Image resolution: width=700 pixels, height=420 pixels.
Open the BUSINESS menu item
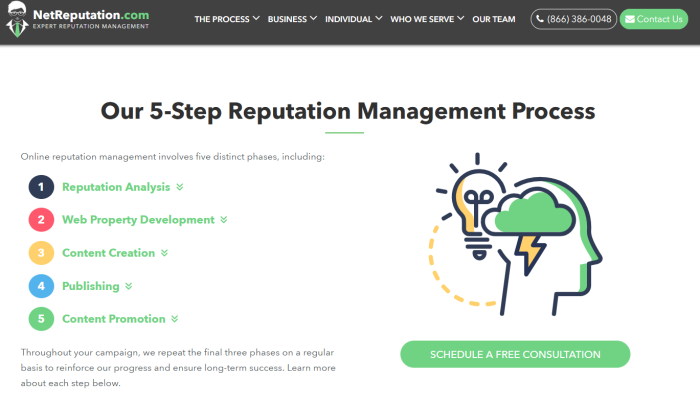[287, 19]
